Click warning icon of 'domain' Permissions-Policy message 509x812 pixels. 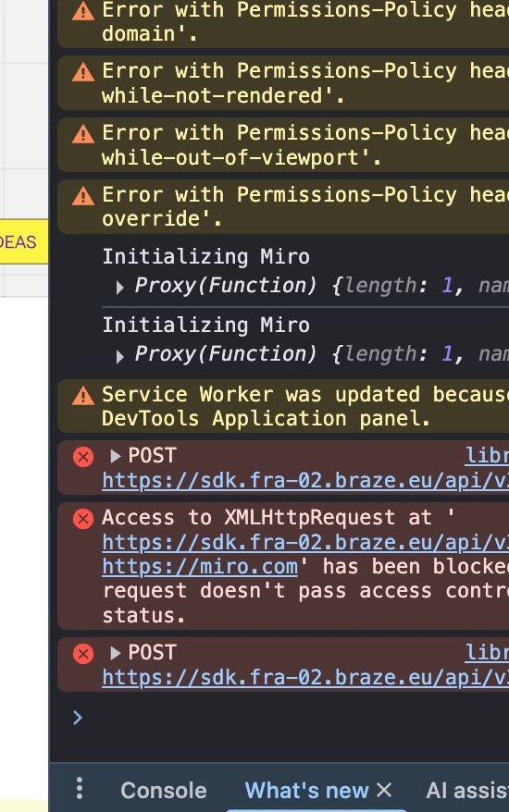83,11
